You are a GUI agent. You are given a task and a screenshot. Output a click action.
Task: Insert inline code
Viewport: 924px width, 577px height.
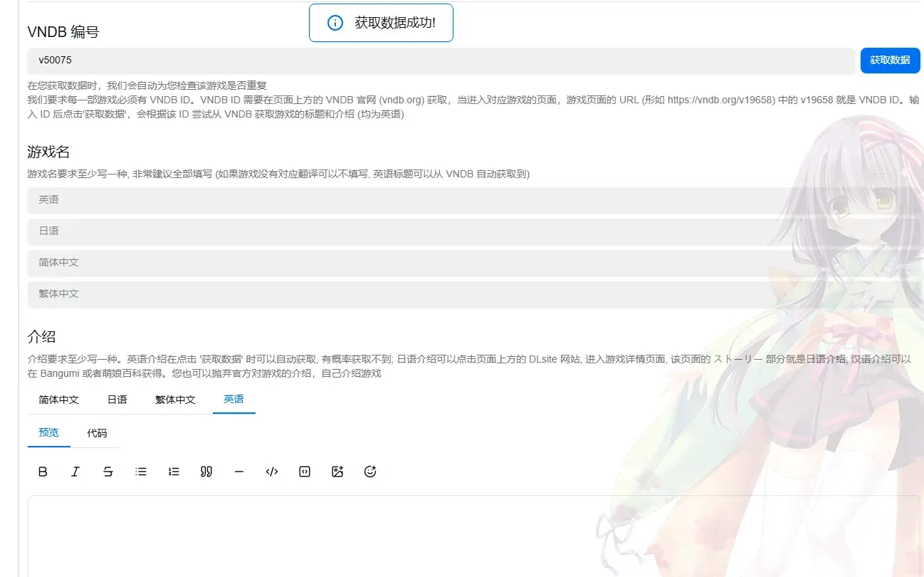tap(272, 472)
